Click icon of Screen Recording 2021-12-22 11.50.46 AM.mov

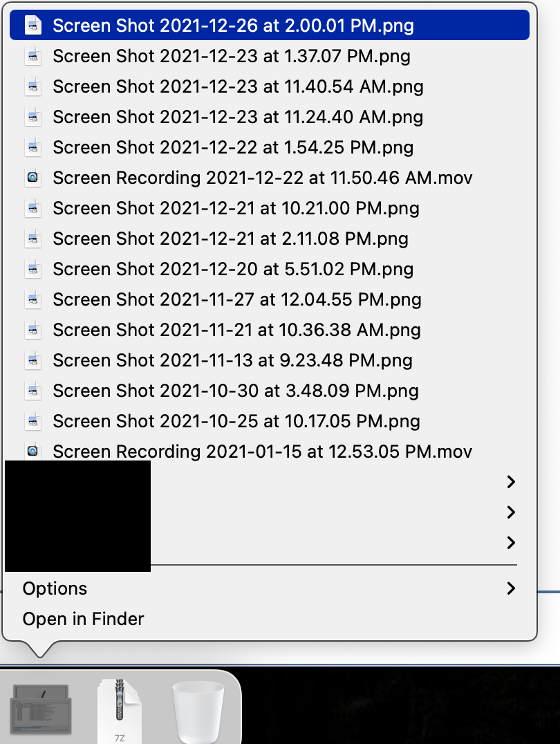pos(32,178)
